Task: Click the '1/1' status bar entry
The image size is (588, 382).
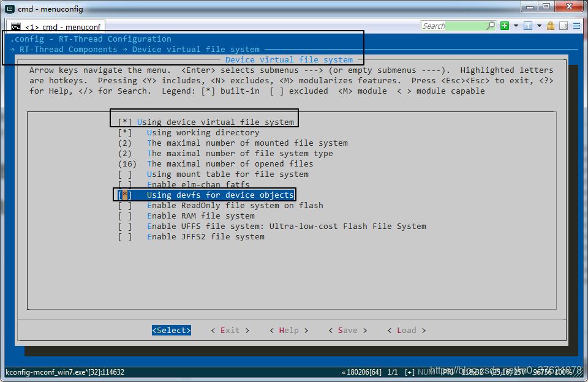Action: click(392, 372)
